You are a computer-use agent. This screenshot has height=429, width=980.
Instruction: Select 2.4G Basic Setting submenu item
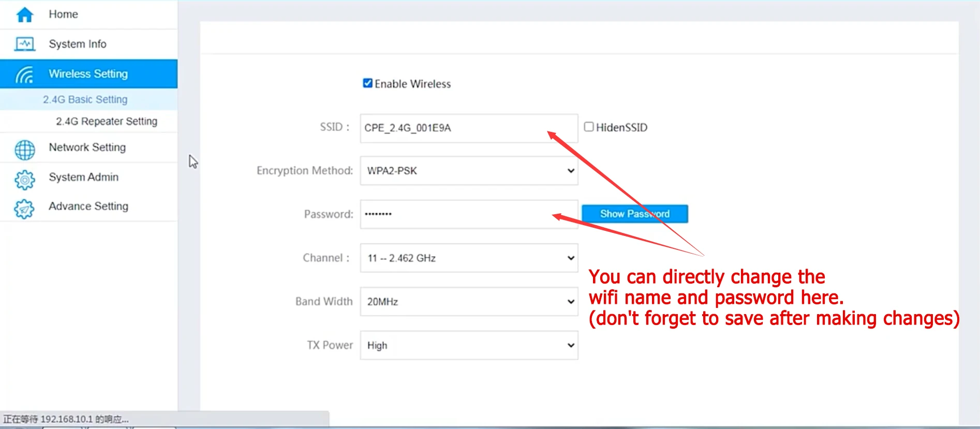click(85, 99)
